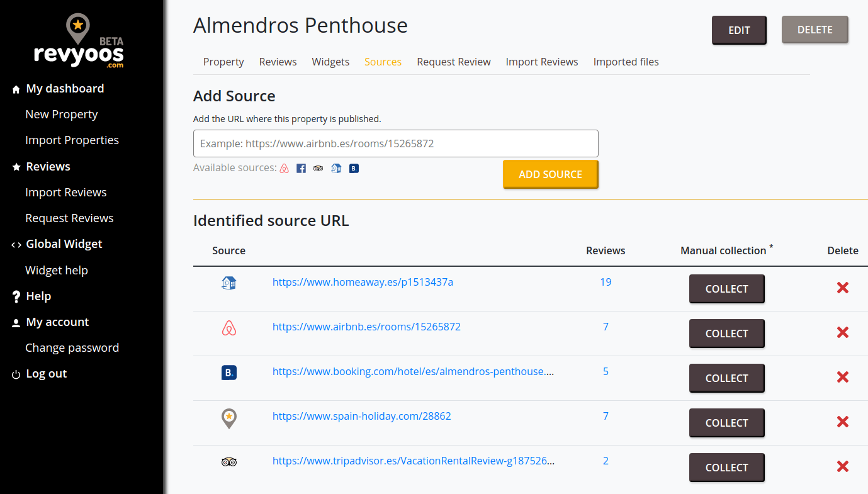Click the Revyoos logo

pyautogui.click(x=79, y=43)
